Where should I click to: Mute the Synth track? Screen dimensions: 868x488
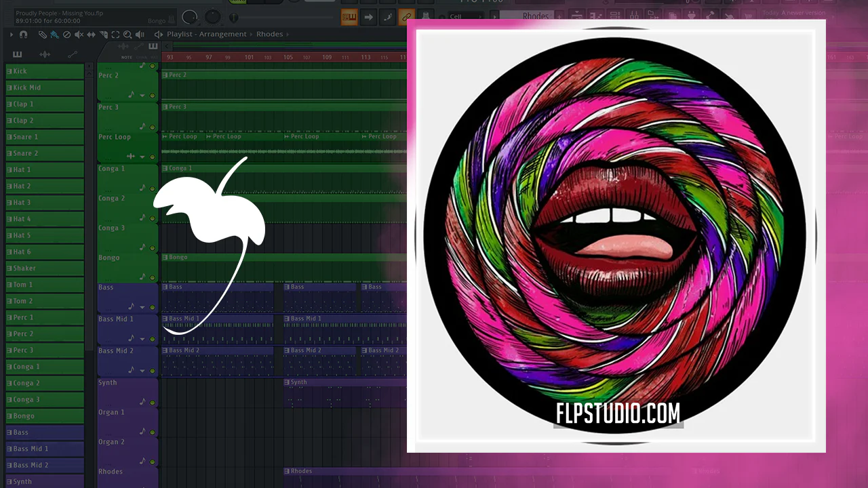tap(153, 403)
